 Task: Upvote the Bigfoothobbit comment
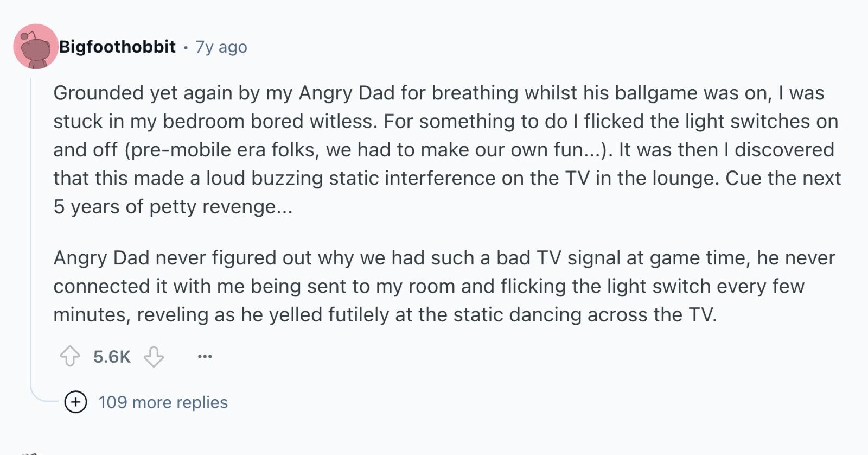(69, 357)
